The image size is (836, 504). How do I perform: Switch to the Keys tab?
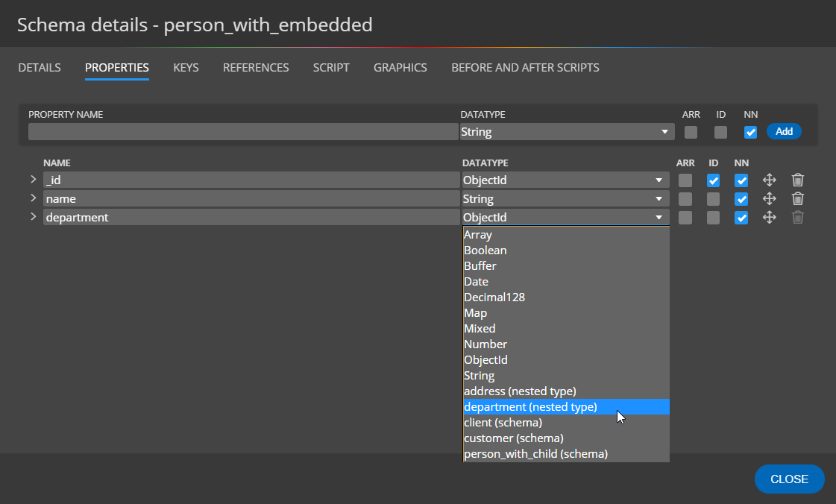coord(186,68)
